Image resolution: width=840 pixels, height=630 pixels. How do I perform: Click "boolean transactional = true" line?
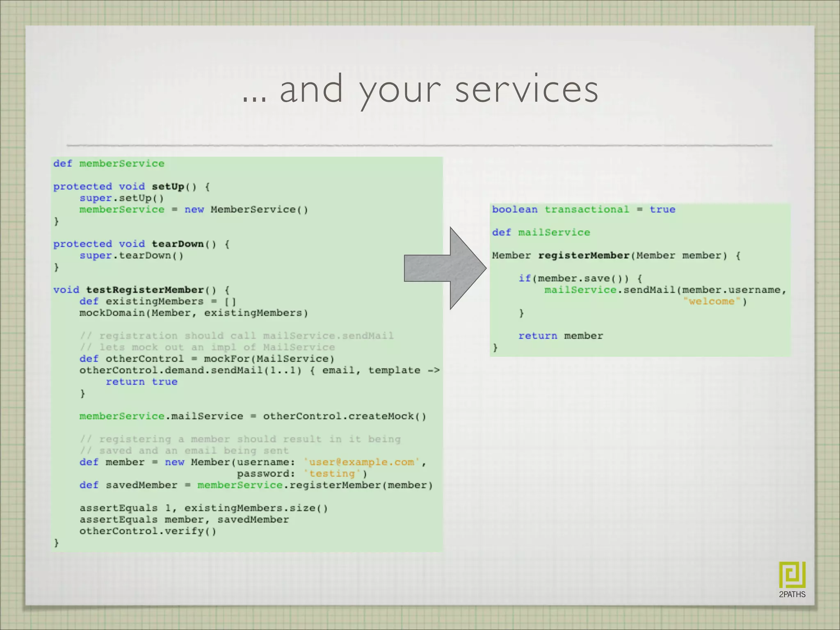[583, 210]
